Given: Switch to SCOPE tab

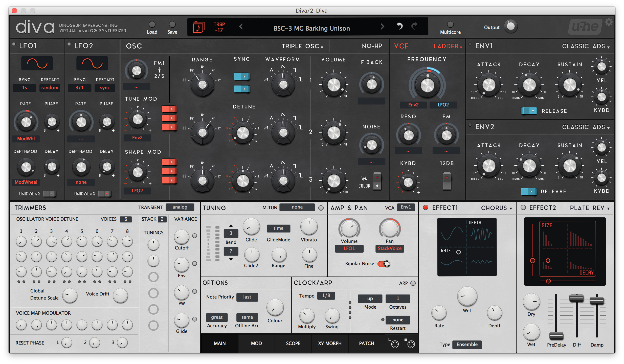Looking at the screenshot, I should pos(293,343).
